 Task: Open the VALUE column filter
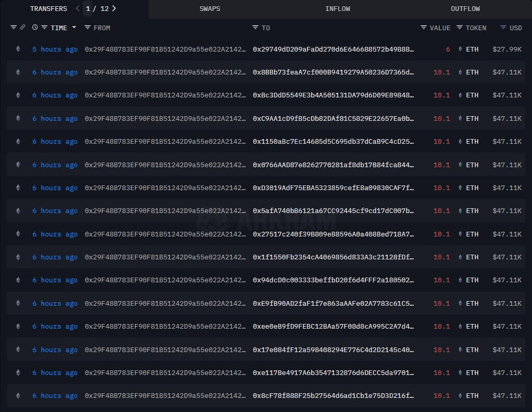click(424, 28)
